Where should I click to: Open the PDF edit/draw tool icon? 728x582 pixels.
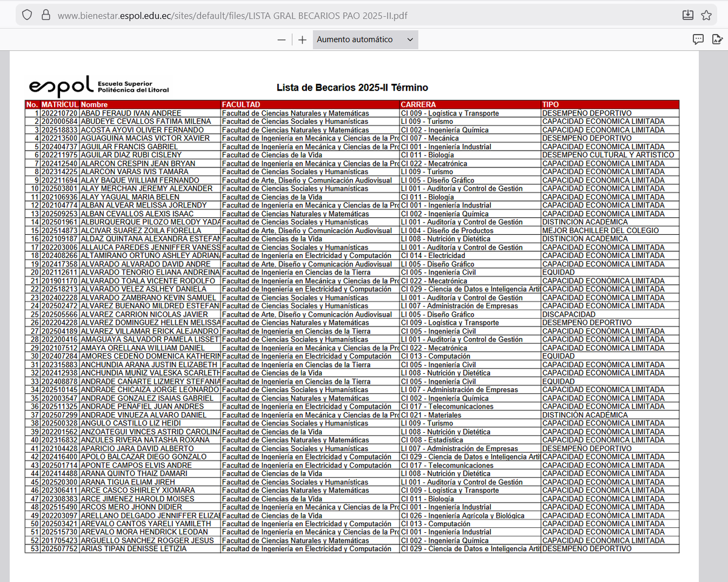pyautogui.click(x=717, y=39)
